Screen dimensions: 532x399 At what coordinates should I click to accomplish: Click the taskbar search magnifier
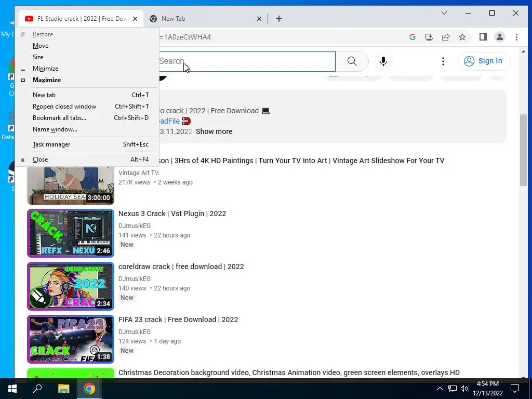[x=37, y=389]
